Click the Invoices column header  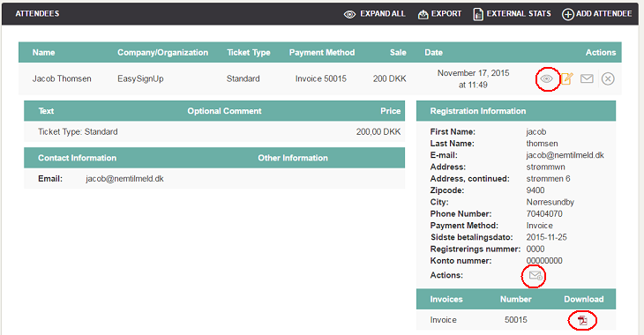click(446, 299)
